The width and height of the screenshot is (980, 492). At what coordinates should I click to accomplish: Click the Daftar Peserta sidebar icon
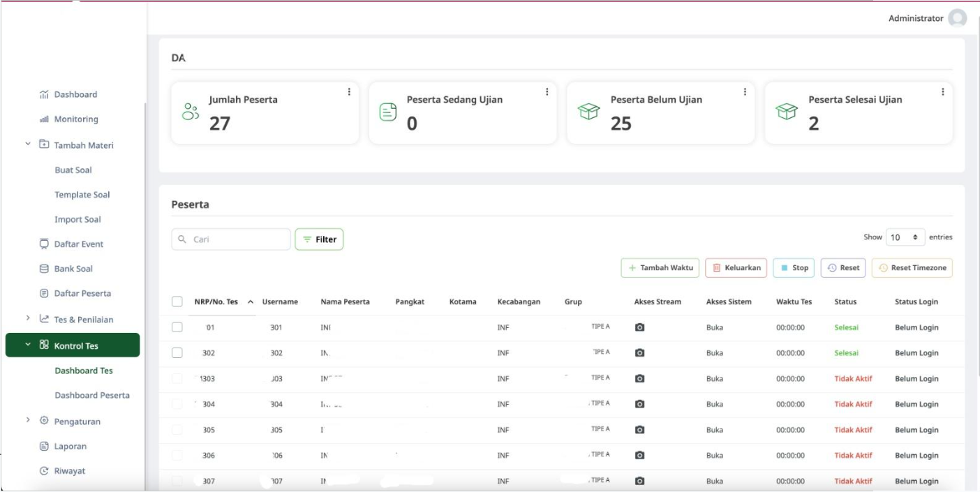tap(43, 293)
